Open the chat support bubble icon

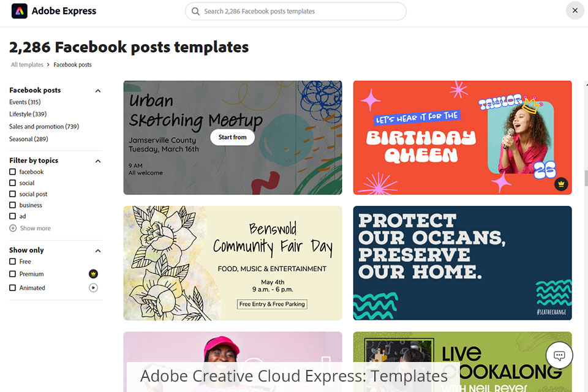(559, 355)
